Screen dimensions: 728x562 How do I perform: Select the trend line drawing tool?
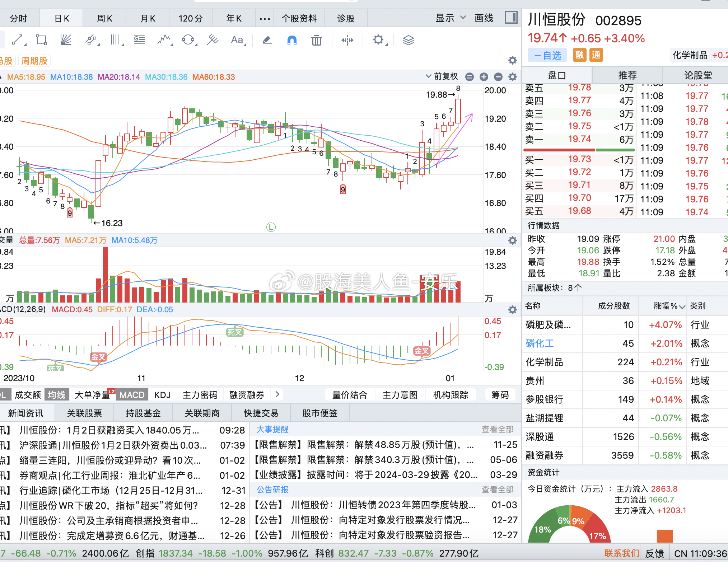[x=18, y=40]
